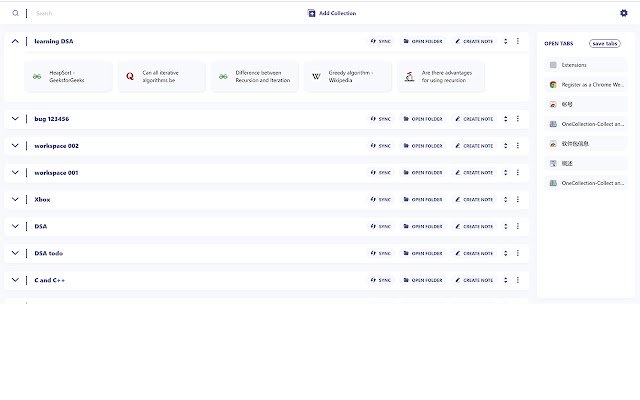Reorder handle for bug 123456

(x=505, y=119)
